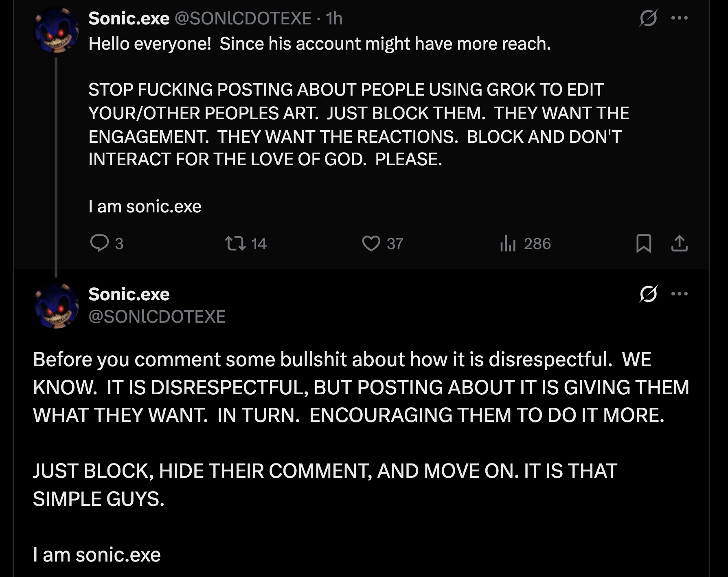The height and width of the screenshot is (577, 728).
Task: Click the reply icon on first post
Action: pos(99,243)
